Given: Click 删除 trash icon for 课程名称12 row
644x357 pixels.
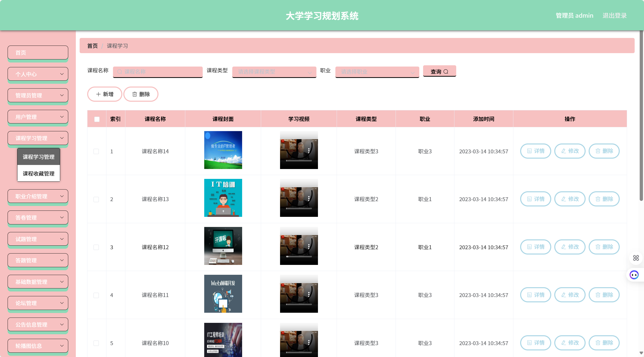Looking at the screenshot, I should (x=598, y=247).
